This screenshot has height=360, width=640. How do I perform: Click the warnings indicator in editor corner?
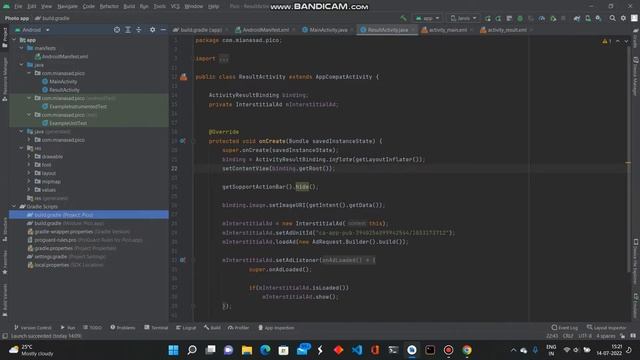[607, 41]
